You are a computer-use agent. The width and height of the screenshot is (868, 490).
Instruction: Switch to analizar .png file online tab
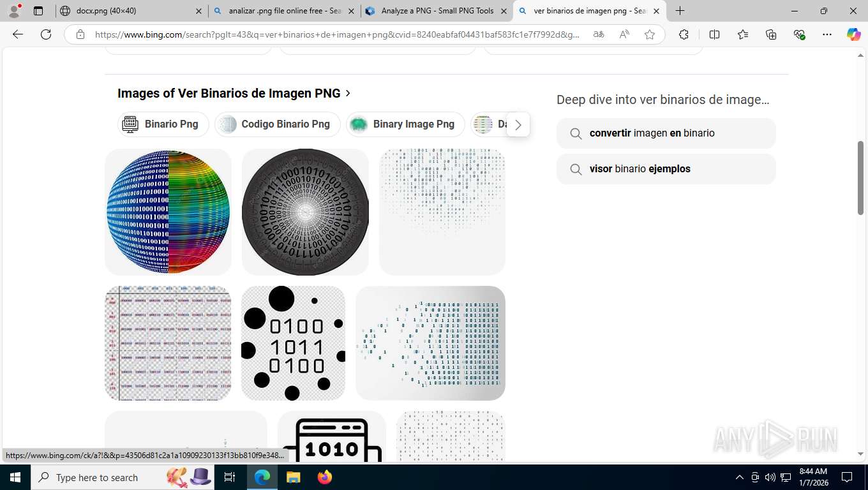(x=283, y=11)
